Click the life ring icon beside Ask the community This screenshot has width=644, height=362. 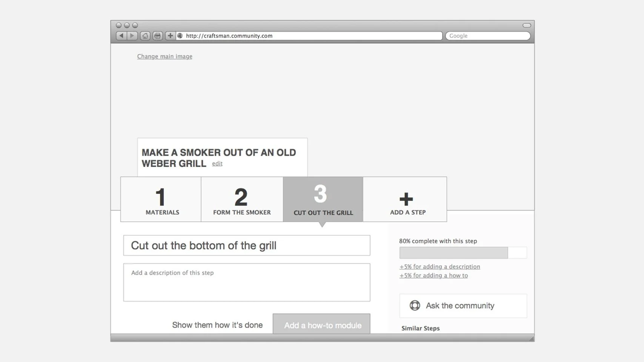(x=415, y=305)
